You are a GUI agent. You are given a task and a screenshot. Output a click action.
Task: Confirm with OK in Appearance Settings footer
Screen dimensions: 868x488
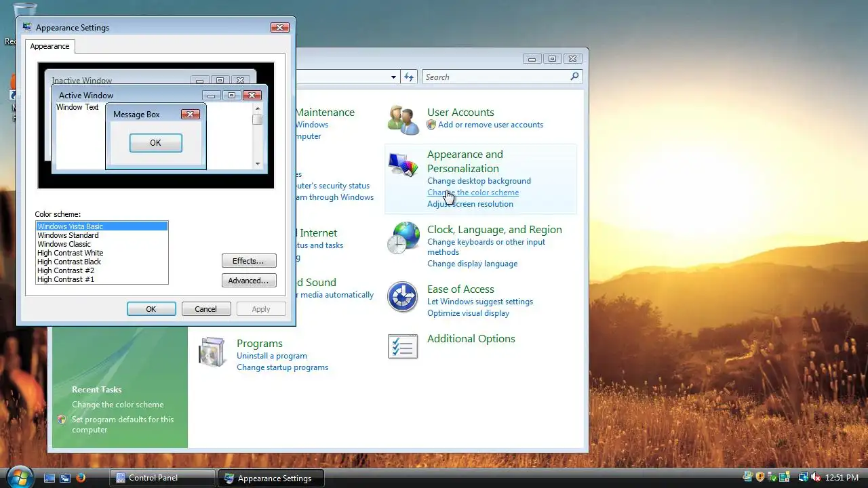coord(151,309)
